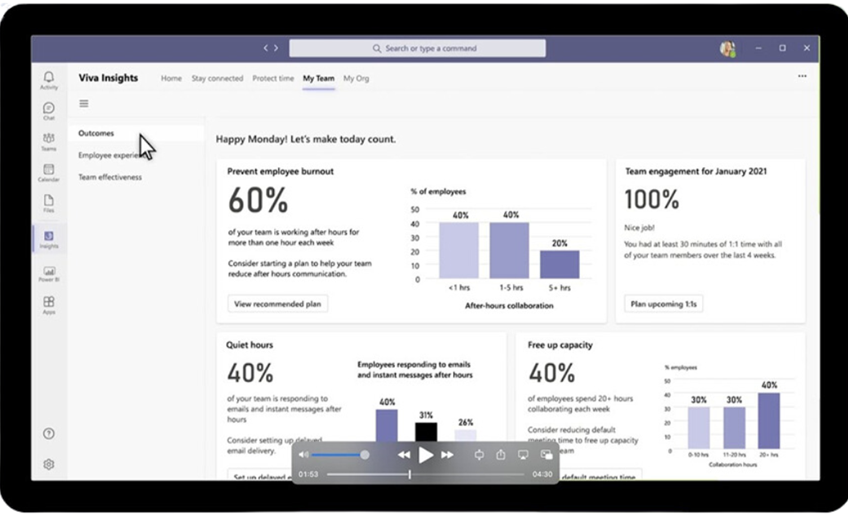Viewport: 848px width, 514px height.
Task: Click the 11-20 hrs bar in capacity chart
Action: [734, 428]
